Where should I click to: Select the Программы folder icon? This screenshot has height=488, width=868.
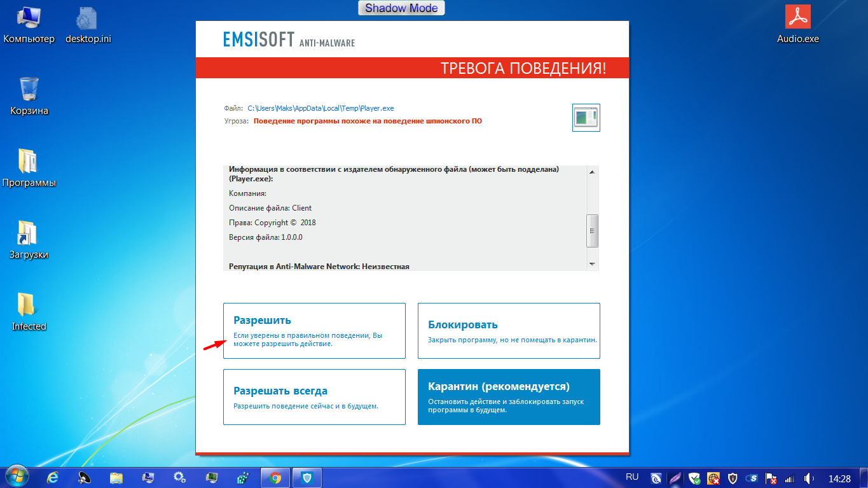(29, 169)
